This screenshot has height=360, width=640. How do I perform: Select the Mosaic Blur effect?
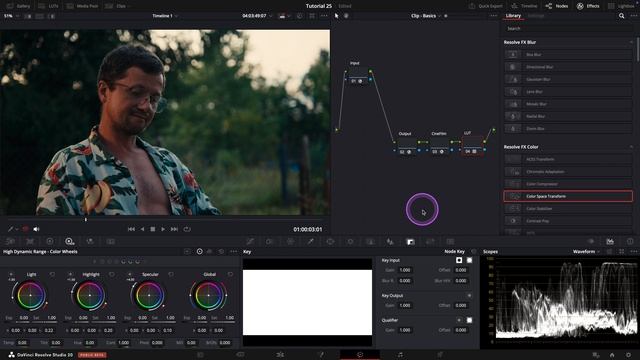[x=568, y=104]
